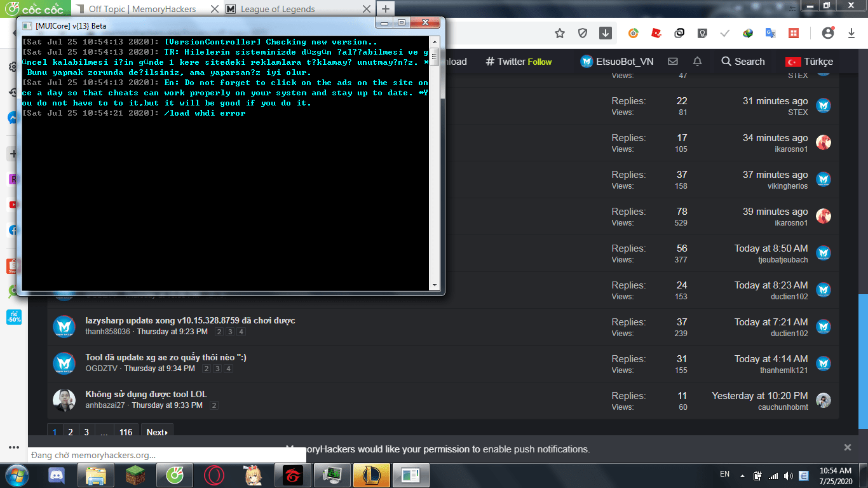Click last poster cauchunhobmt
The image size is (868, 488).
click(x=783, y=407)
